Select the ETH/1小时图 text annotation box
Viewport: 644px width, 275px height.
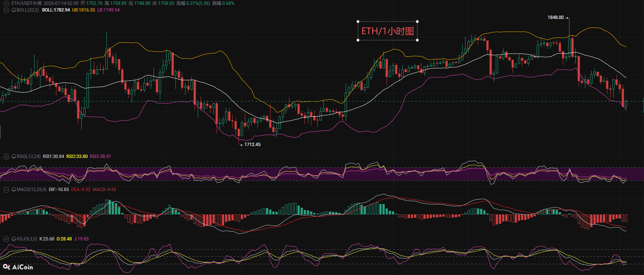(388, 31)
